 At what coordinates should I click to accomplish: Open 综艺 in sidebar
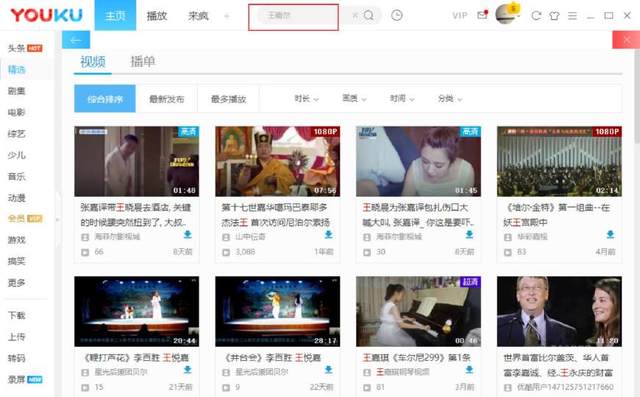[17, 134]
